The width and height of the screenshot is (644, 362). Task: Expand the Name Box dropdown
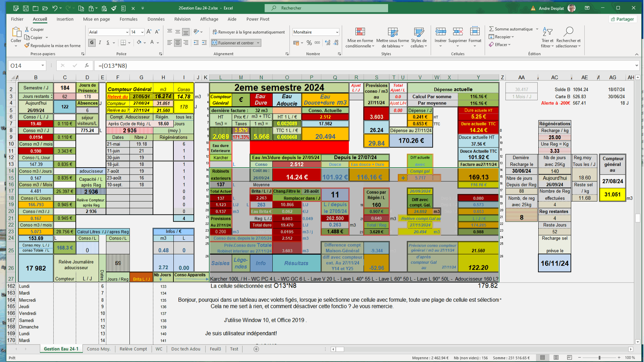43,66
